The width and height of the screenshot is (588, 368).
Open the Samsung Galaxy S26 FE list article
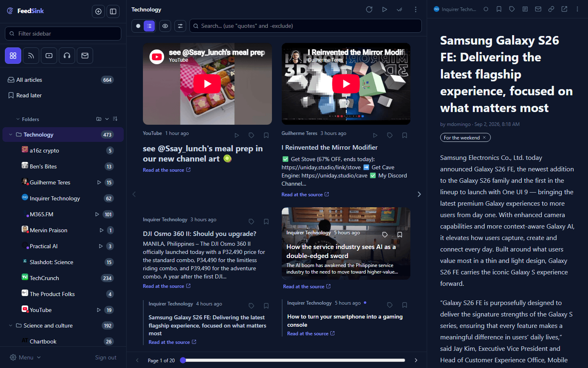pyautogui.click(x=207, y=325)
